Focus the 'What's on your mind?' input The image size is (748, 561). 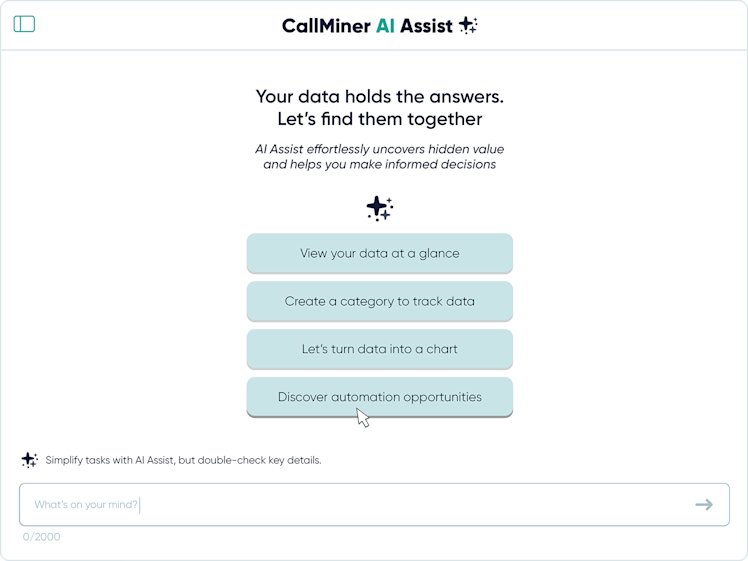click(350, 505)
